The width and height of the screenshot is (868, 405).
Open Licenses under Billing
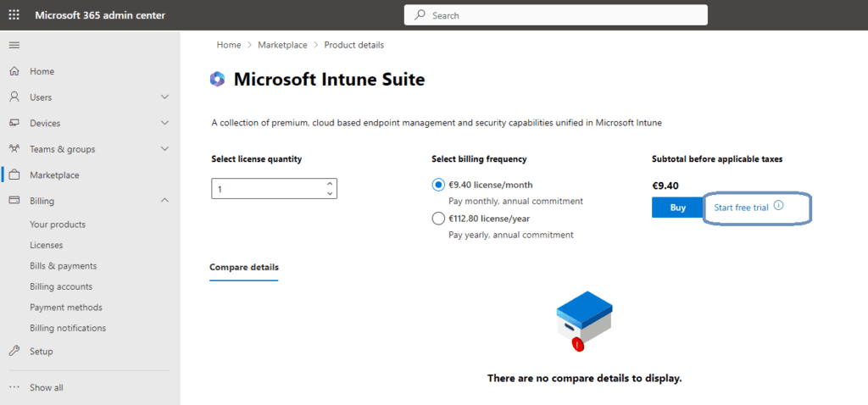(x=46, y=245)
